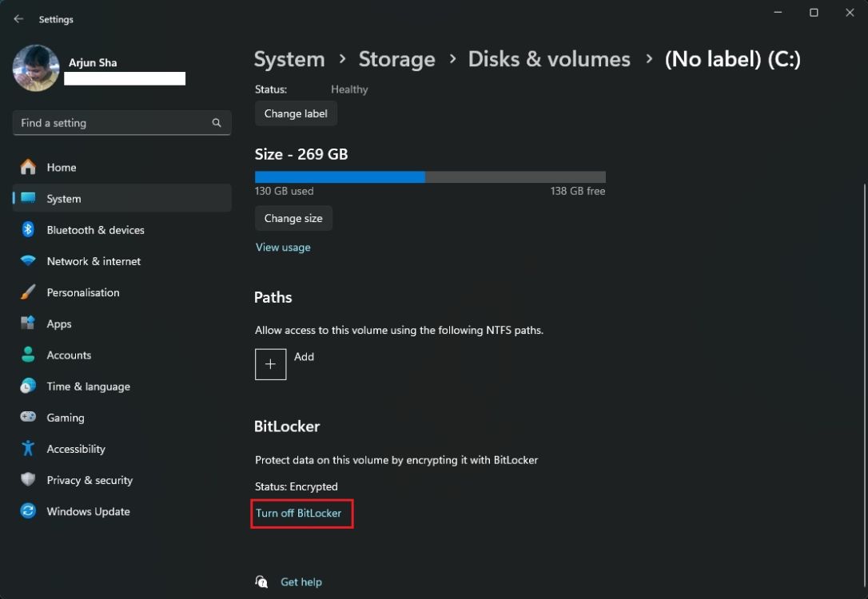Open Gaming settings
Viewport: 868px width, 599px height.
pos(66,417)
